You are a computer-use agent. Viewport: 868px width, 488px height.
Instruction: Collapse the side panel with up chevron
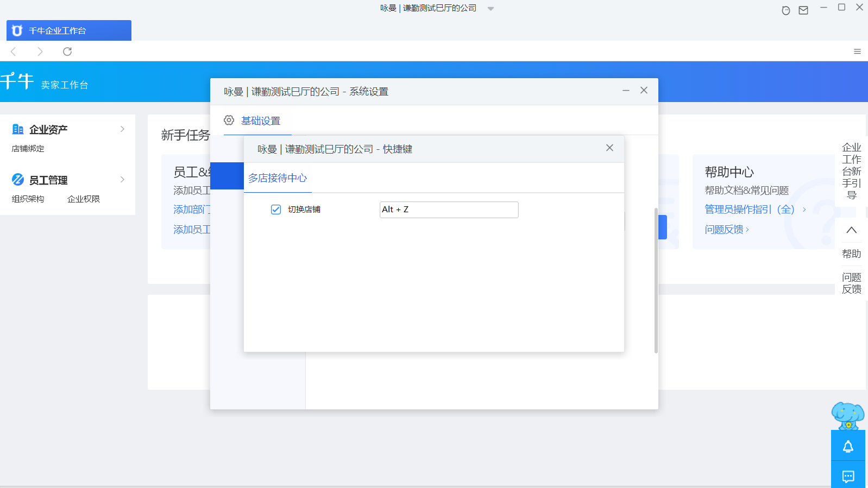[x=851, y=230]
